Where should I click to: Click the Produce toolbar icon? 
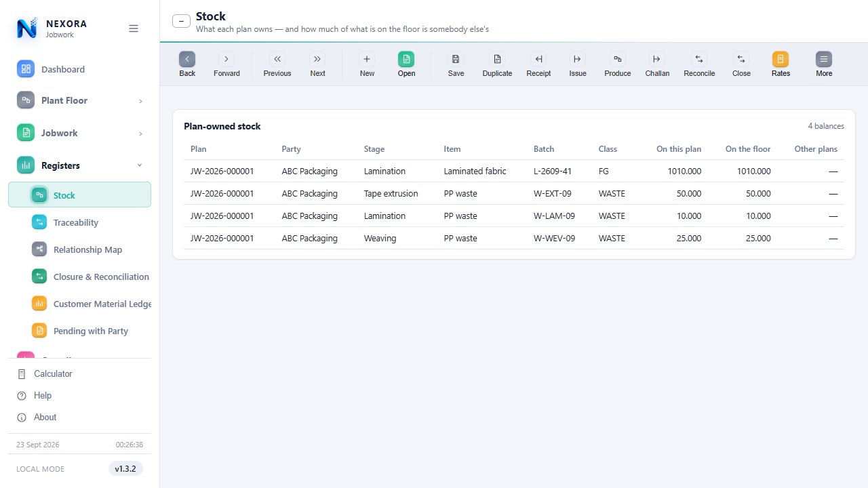click(618, 59)
